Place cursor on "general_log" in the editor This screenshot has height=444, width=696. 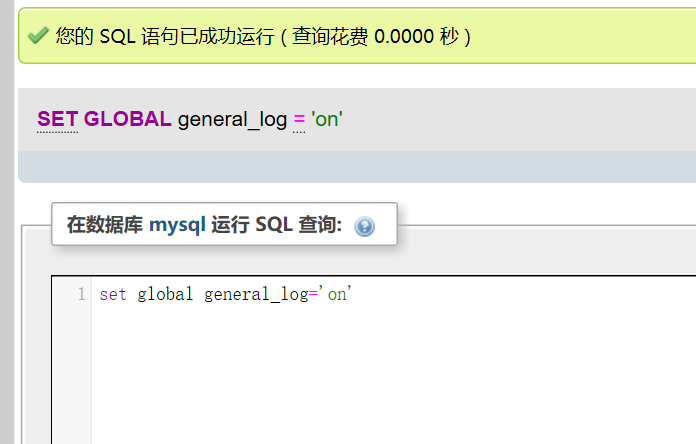pyautogui.click(x=256, y=294)
